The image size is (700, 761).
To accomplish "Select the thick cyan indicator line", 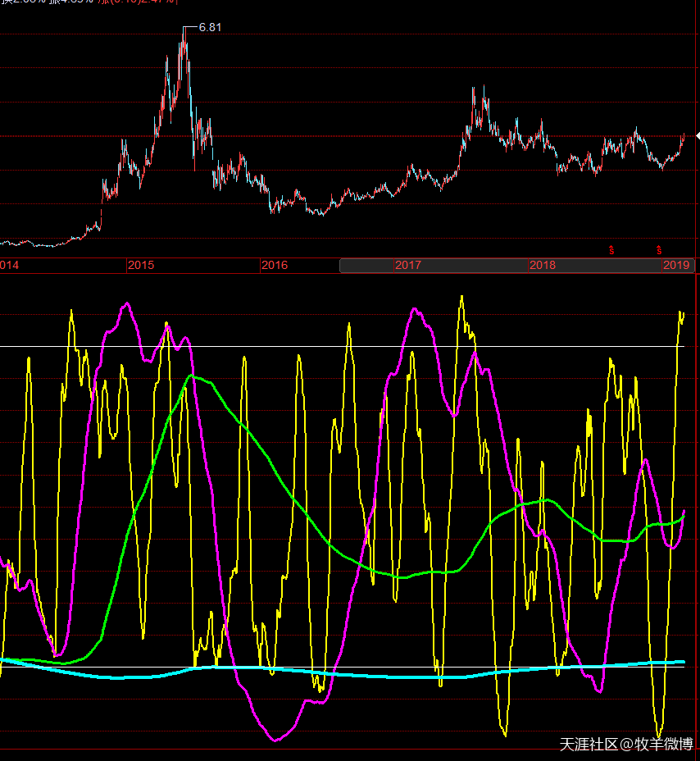I will click(x=328, y=672).
